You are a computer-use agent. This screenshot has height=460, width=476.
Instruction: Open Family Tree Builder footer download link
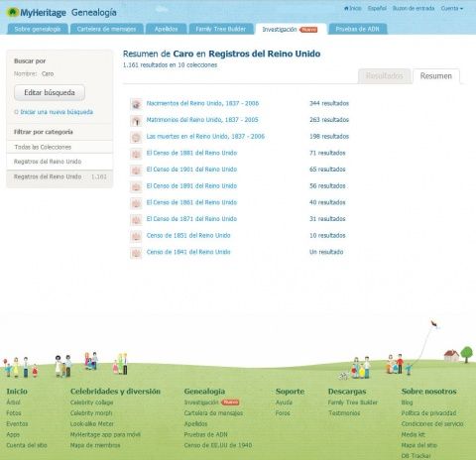(353, 402)
